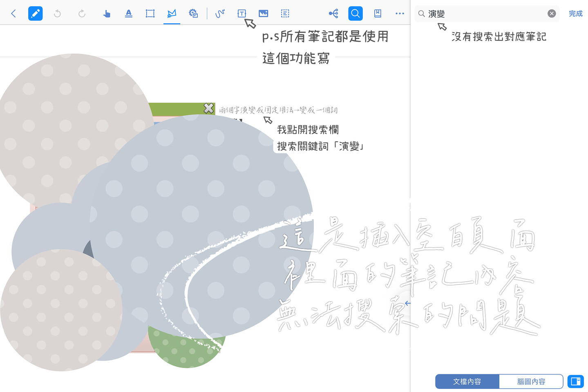Click the bookmark icon in the toolbar

(x=377, y=13)
